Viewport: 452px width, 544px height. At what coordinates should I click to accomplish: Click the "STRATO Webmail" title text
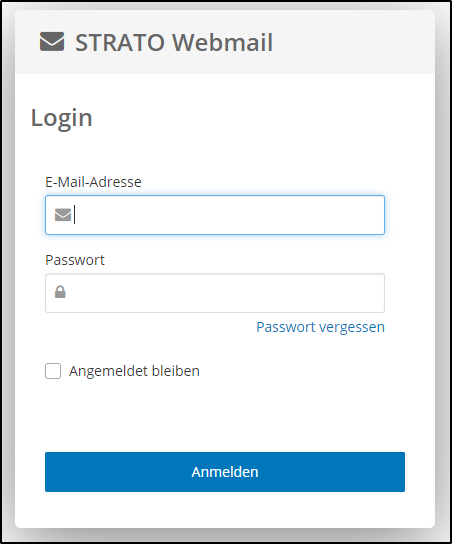coord(174,43)
